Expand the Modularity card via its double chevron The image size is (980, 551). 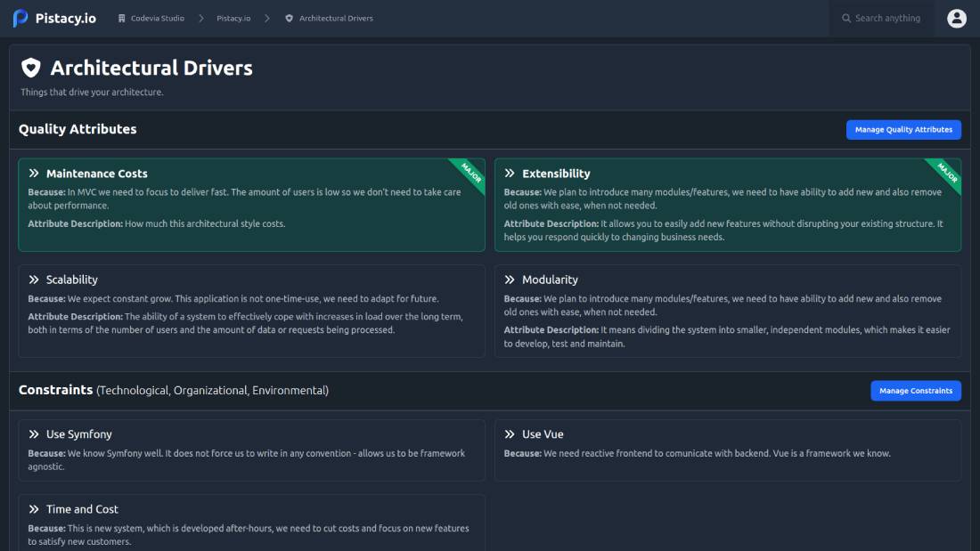click(x=510, y=279)
